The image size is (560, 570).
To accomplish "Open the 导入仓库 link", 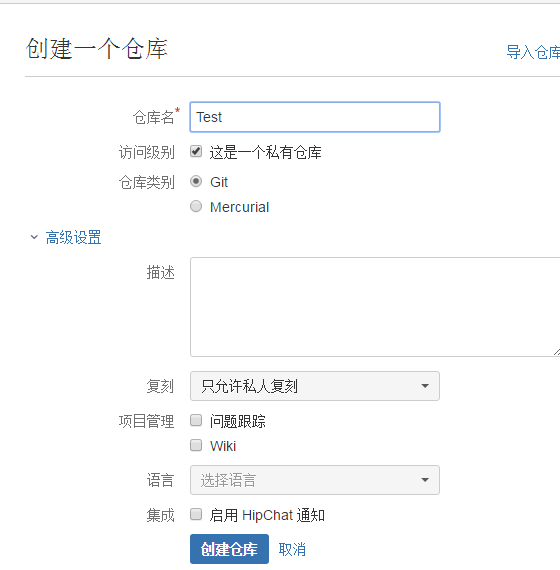I will [x=533, y=52].
